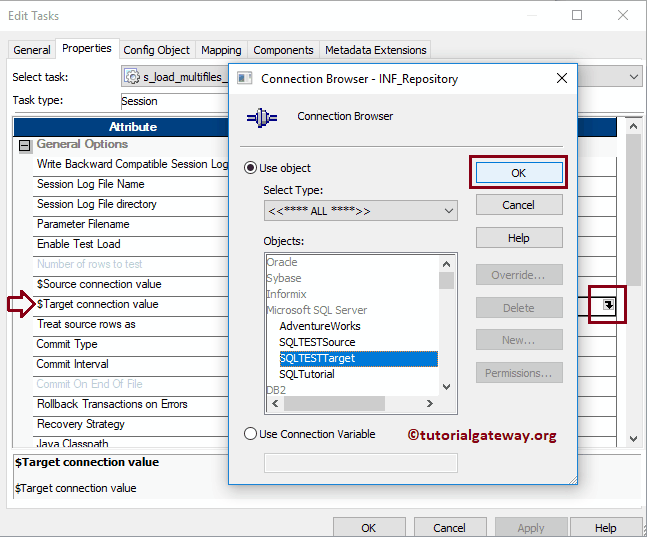Click the New... button
Viewport: 647px width, 537px height.
(519, 340)
